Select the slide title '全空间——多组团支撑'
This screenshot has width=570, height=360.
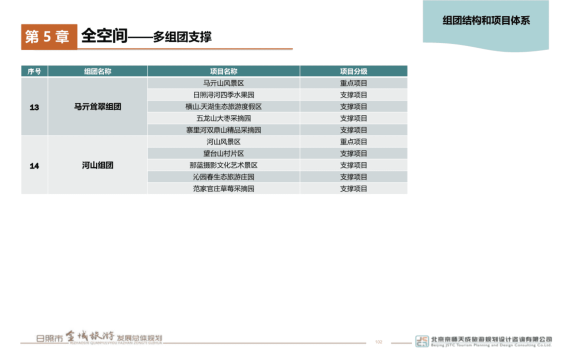146,36
